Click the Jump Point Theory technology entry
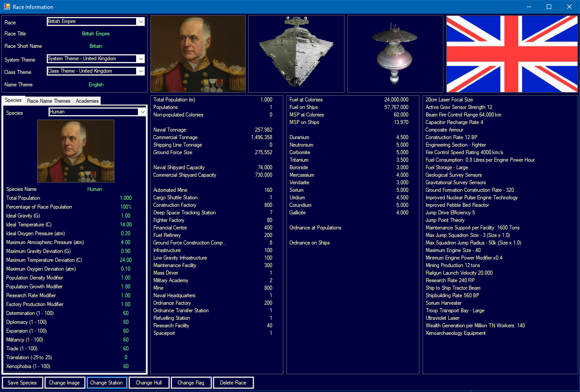Viewport: 580px width, 392px height. [445, 220]
